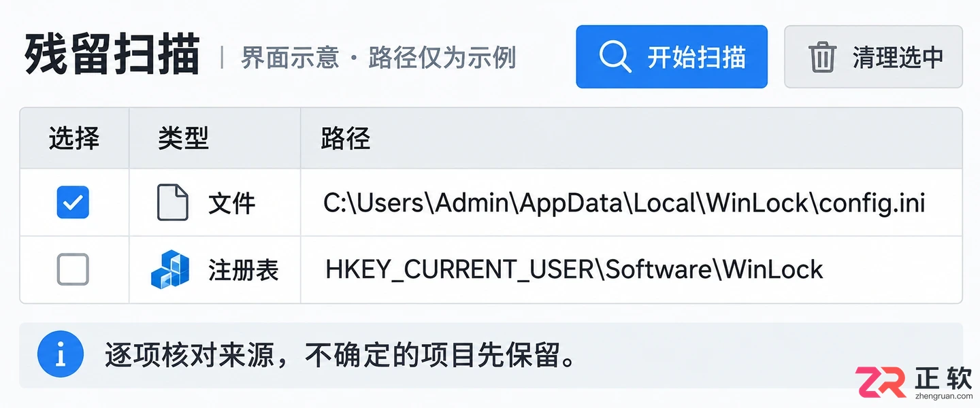Click the 清理选中 button
This screenshot has width=980, height=408.
873,57
